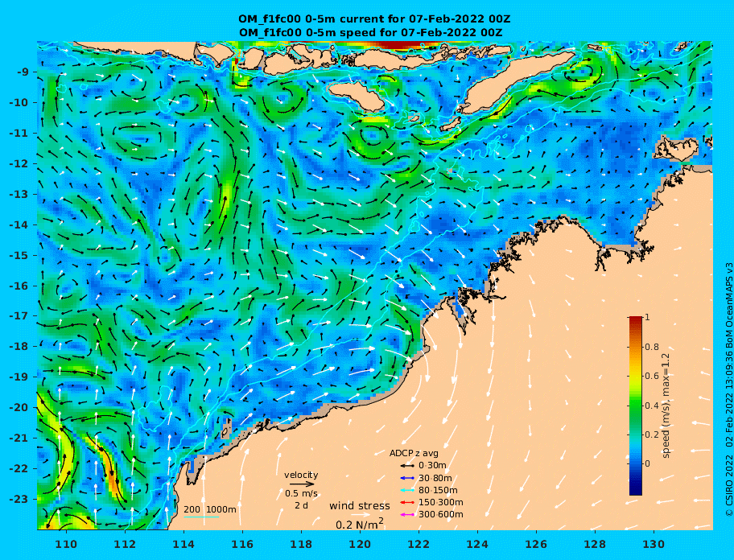Click the longitude axis label '122'
This screenshot has width=734, height=560.
tap(419, 544)
